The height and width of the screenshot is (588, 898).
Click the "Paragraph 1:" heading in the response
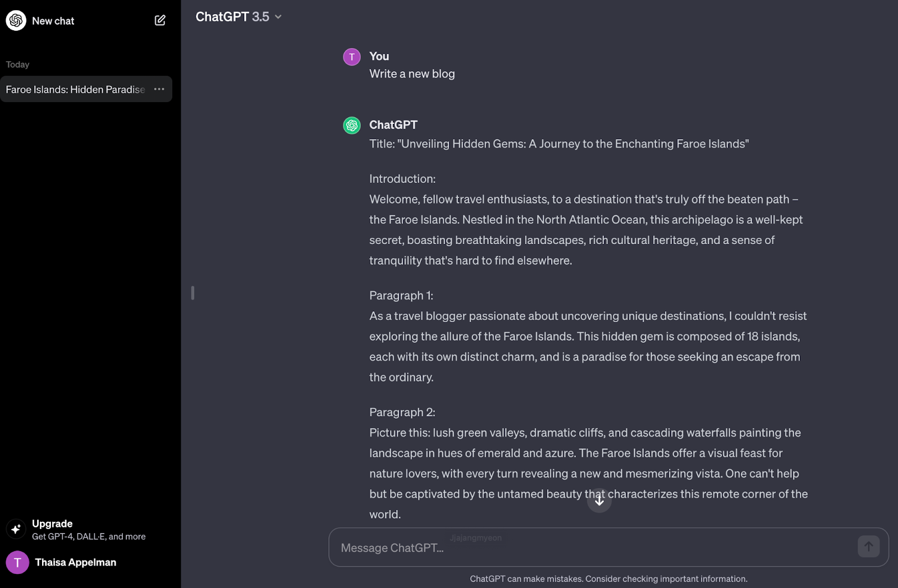[401, 296]
